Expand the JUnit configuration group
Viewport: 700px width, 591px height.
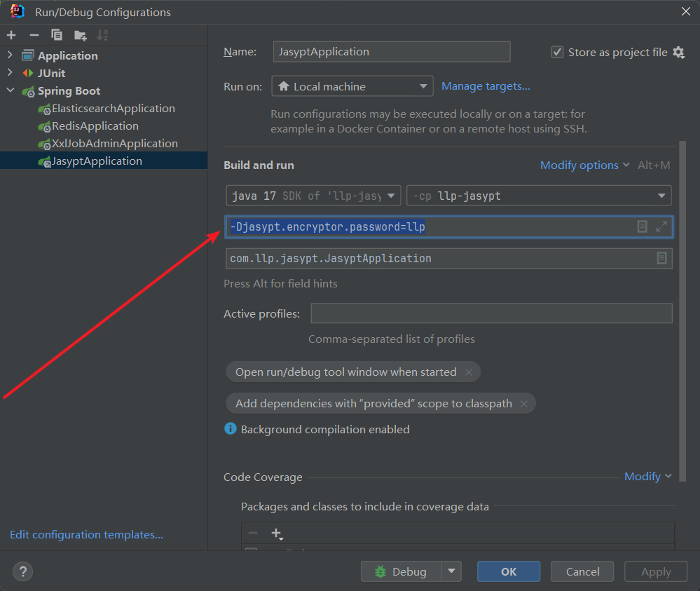coord(10,72)
